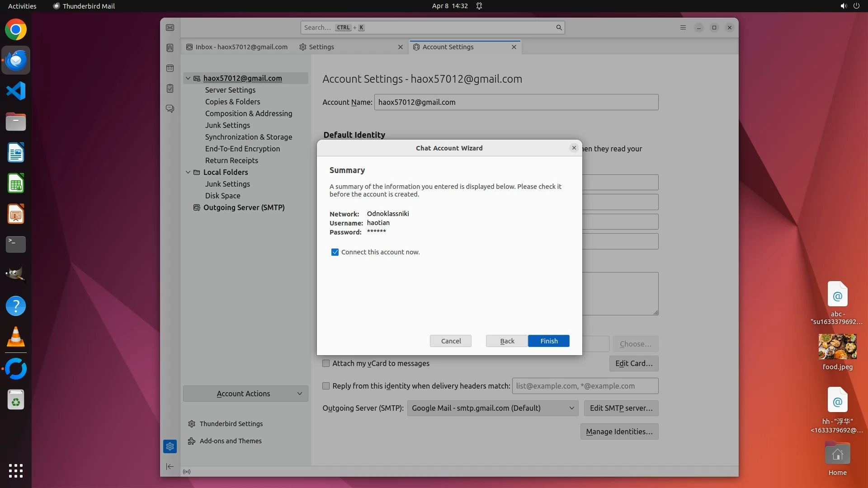Open the Chat space icon
868x488 pixels.
pyautogui.click(x=170, y=109)
